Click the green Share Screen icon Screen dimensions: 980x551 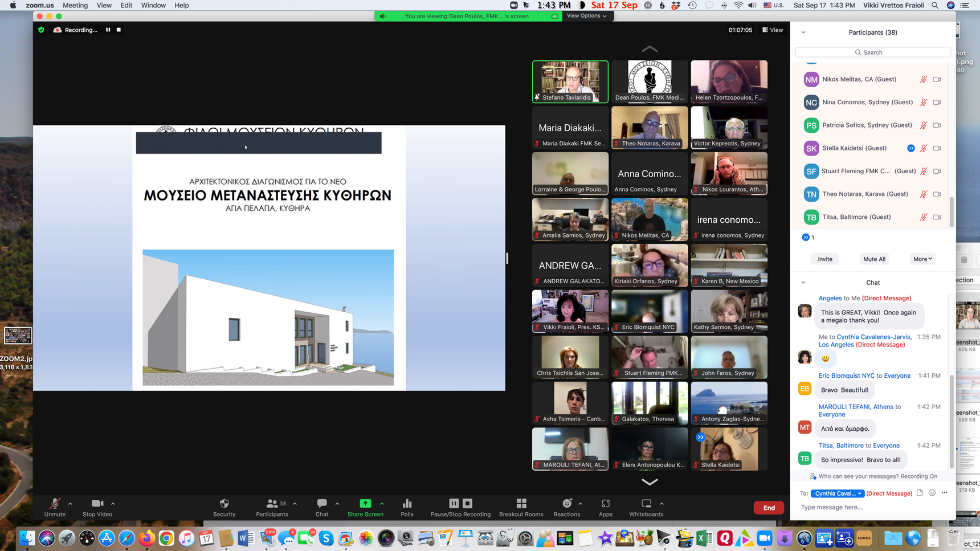[365, 504]
